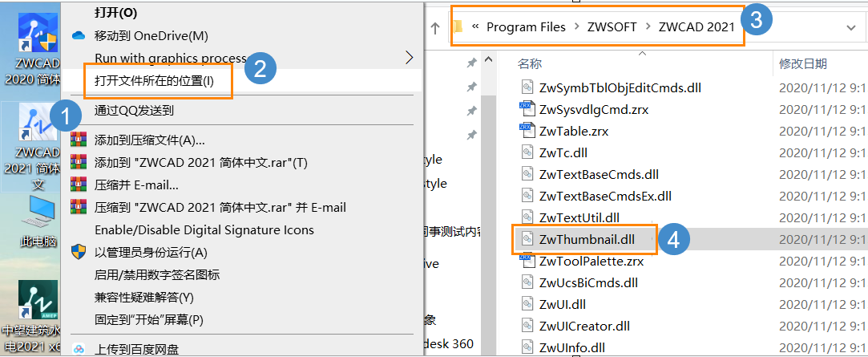Select file name ZwUcsBiCmds.dll
The height and width of the screenshot is (357, 868).
(588, 282)
